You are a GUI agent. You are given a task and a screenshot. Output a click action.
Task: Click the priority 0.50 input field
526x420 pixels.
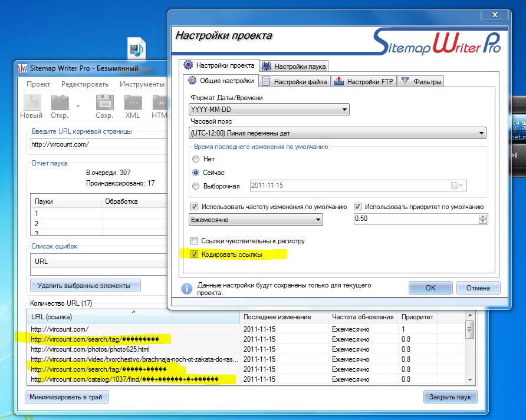416,219
